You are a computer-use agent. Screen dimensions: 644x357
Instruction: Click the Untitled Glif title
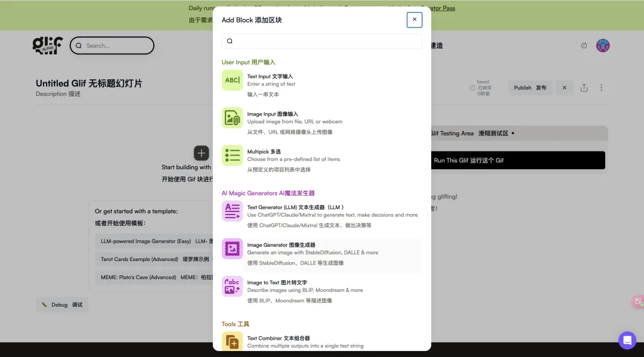[89, 83]
